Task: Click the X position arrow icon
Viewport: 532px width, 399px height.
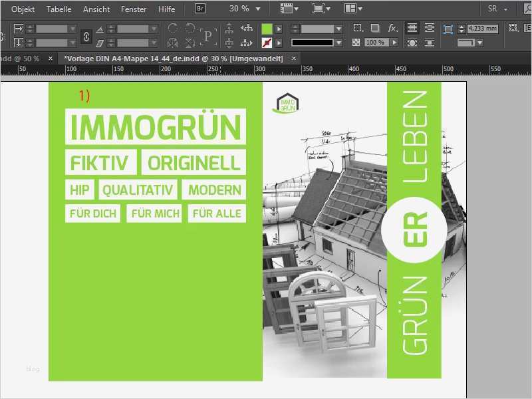Action: coord(19,29)
